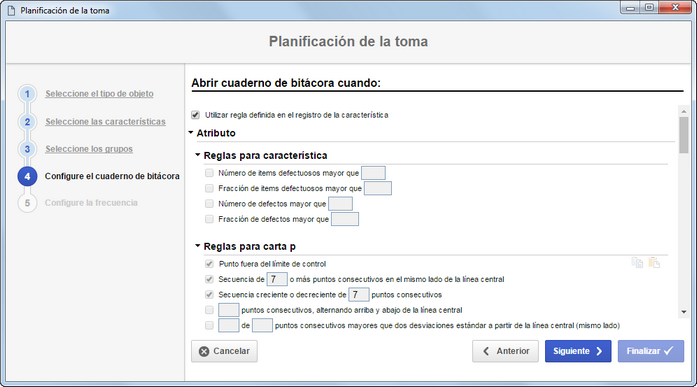Screen dimensions: 697x387
Task: Click the input after 'de' in last rule
Action: click(262, 326)
